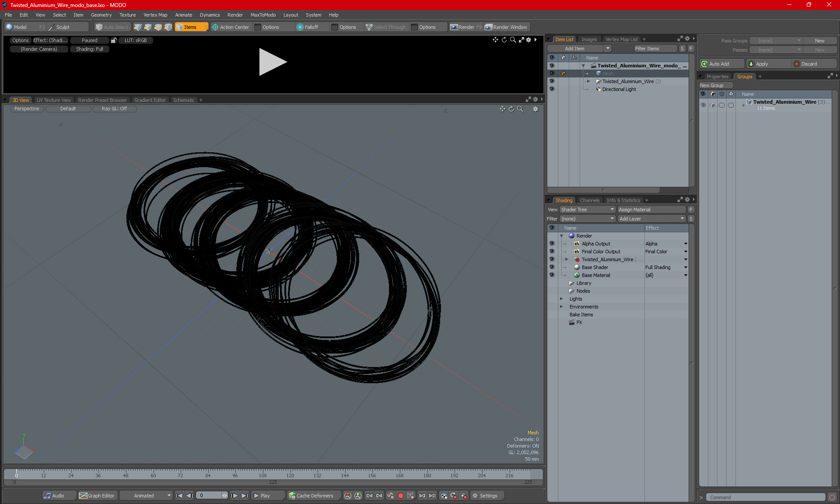Toggle visibility of Twisted_Aluminium_Wire folder in Item List
The height and width of the screenshot is (504, 840).
pos(552,81)
